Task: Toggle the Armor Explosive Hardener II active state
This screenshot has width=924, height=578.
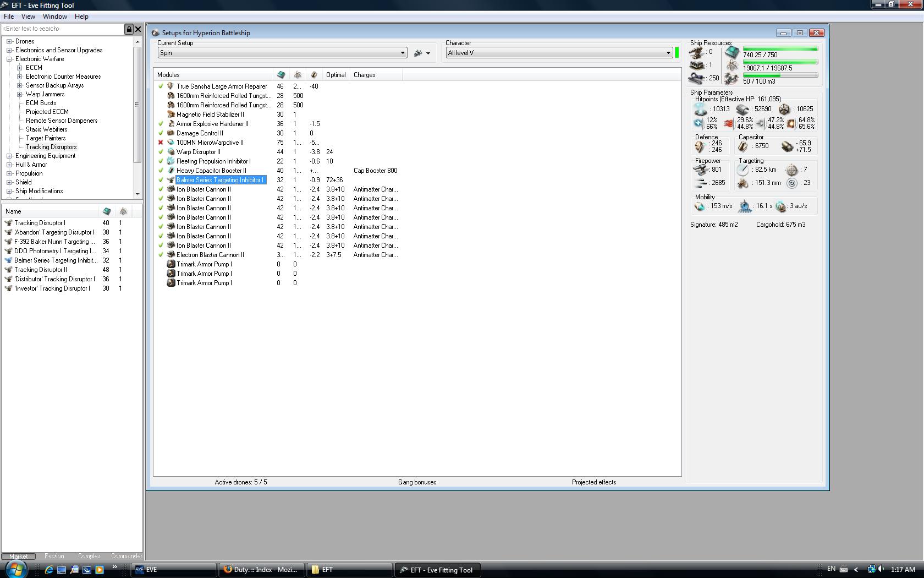Action: click(x=161, y=124)
